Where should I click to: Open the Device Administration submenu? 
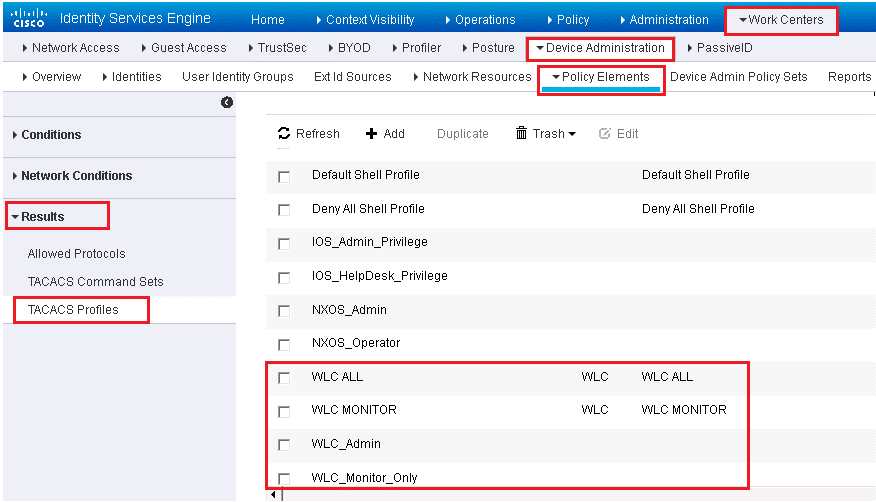point(601,47)
